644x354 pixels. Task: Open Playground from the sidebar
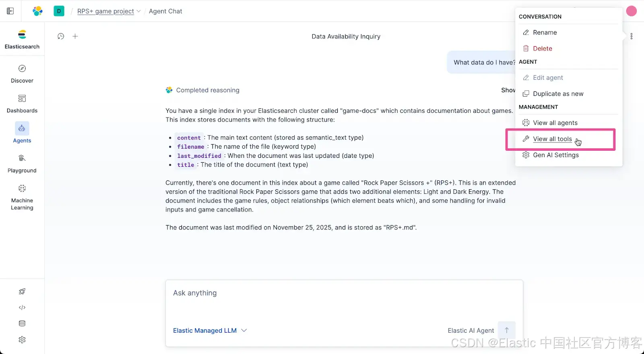click(x=22, y=164)
